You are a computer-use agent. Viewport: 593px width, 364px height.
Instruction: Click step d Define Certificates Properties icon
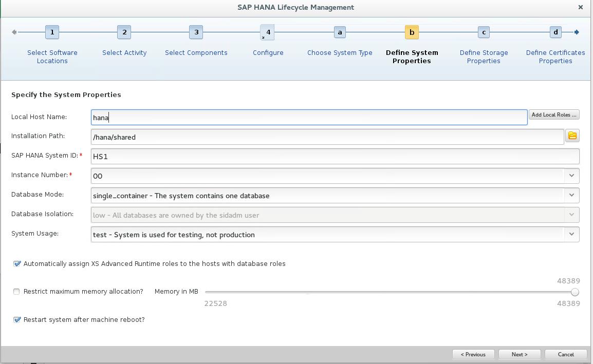[x=555, y=32]
